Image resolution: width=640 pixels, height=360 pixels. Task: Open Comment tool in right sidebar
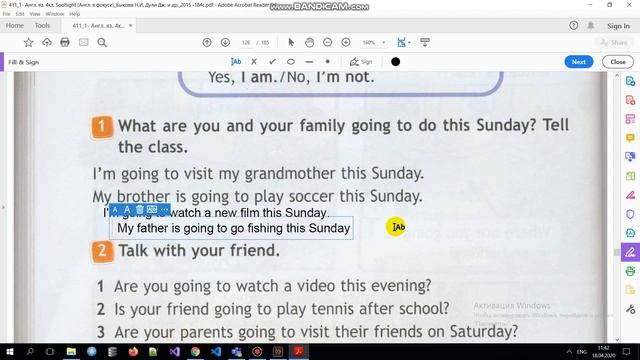pyautogui.click(x=630, y=138)
